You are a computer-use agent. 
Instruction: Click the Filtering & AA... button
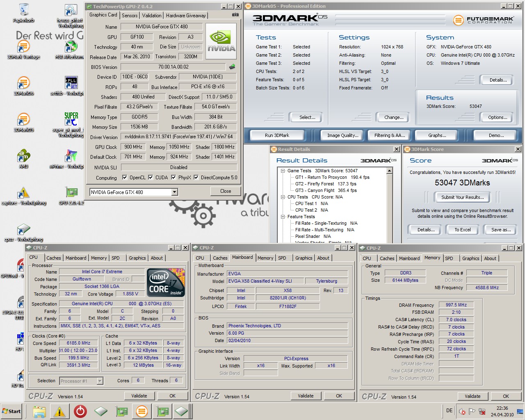(389, 135)
